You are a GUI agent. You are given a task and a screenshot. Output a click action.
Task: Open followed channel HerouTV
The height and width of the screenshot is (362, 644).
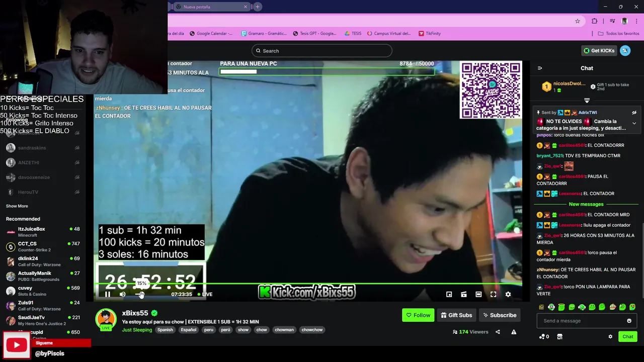coord(43,192)
